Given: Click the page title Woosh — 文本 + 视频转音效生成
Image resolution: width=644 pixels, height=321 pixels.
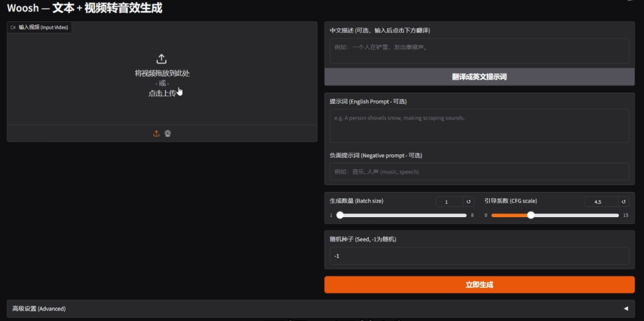Looking at the screenshot, I should click(x=85, y=8).
